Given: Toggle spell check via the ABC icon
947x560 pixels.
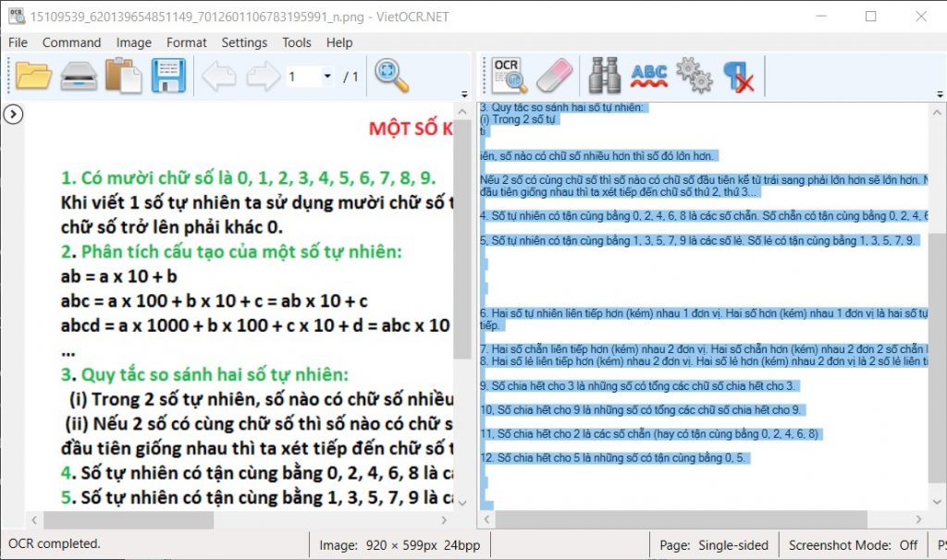Looking at the screenshot, I should click(649, 77).
